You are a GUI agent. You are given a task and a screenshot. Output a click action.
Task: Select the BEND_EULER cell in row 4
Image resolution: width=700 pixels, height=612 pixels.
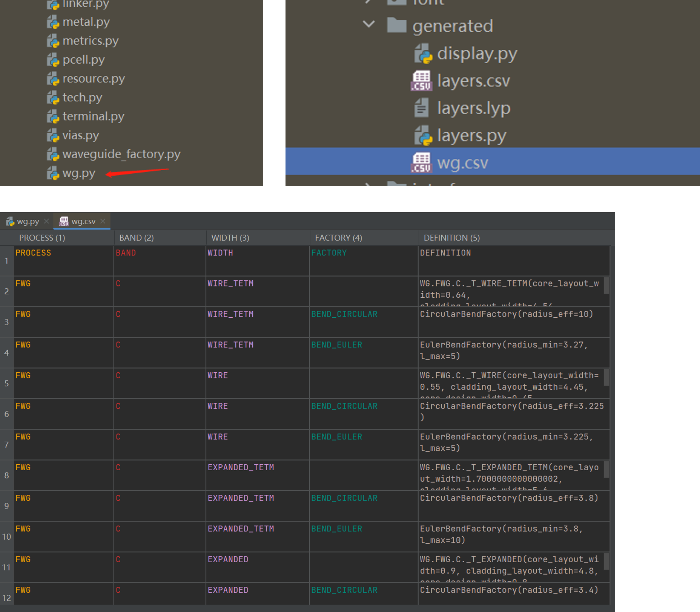click(x=337, y=345)
